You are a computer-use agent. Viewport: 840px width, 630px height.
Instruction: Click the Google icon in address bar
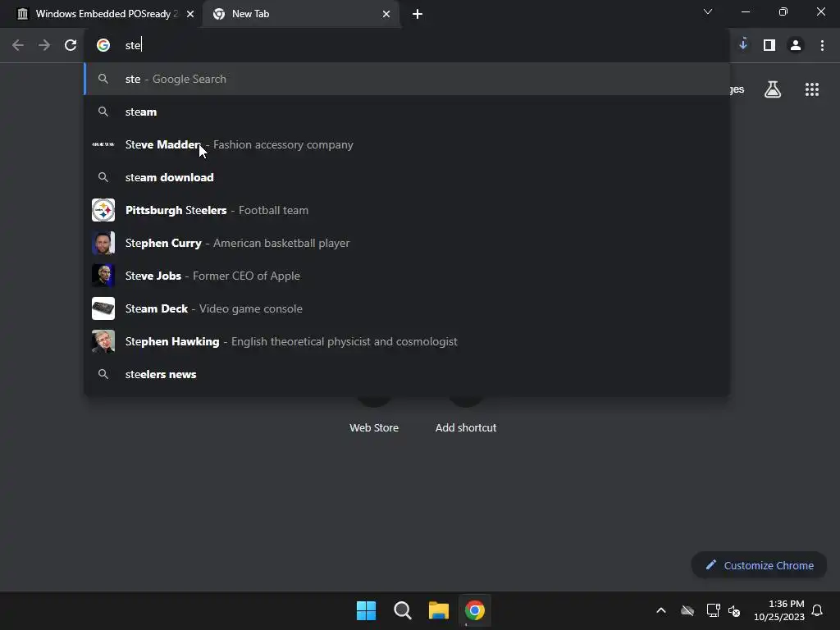(x=103, y=45)
